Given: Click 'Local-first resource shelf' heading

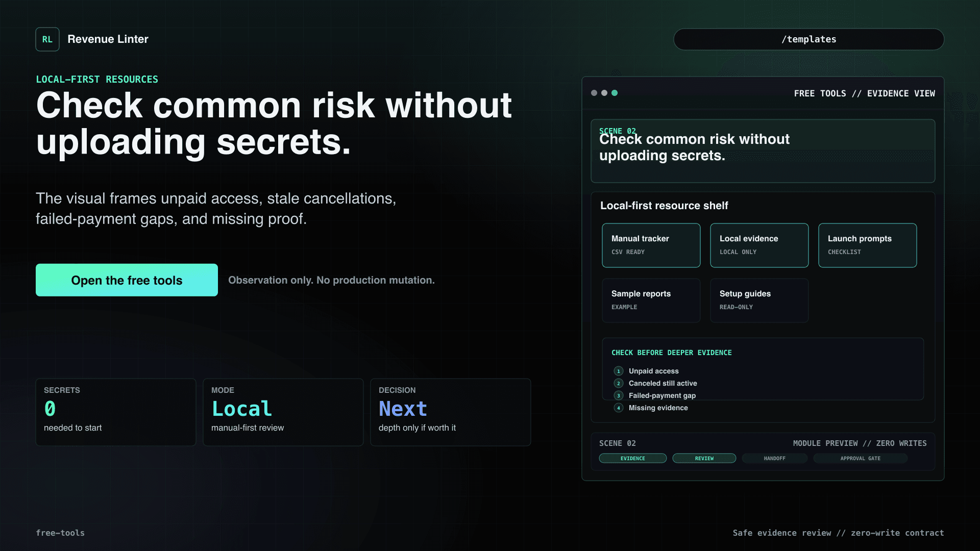Looking at the screenshot, I should [664, 206].
